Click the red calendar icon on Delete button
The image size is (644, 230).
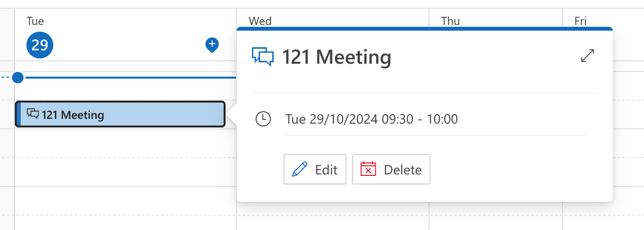[368, 169]
